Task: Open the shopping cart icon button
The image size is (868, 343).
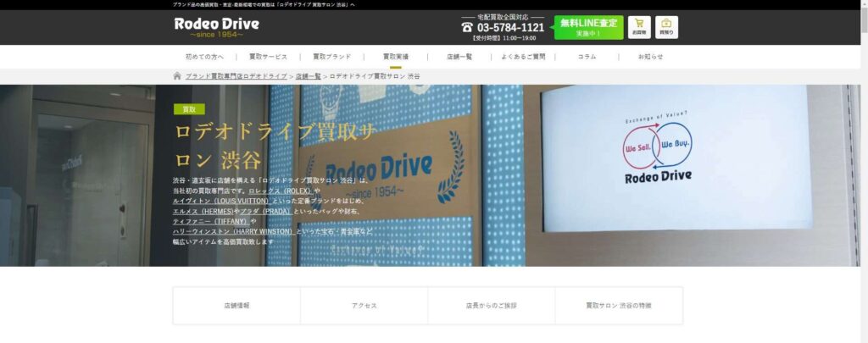Action: [x=639, y=27]
